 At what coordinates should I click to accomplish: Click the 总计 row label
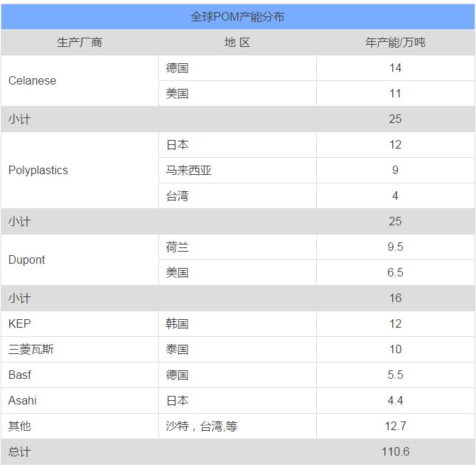click(x=20, y=452)
